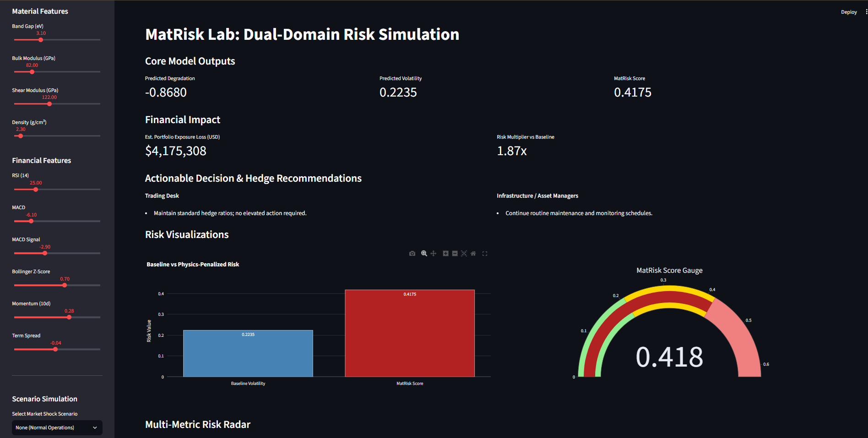Click the Zoom out minus icon
Viewport: 868px width, 438px height.
point(455,254)
